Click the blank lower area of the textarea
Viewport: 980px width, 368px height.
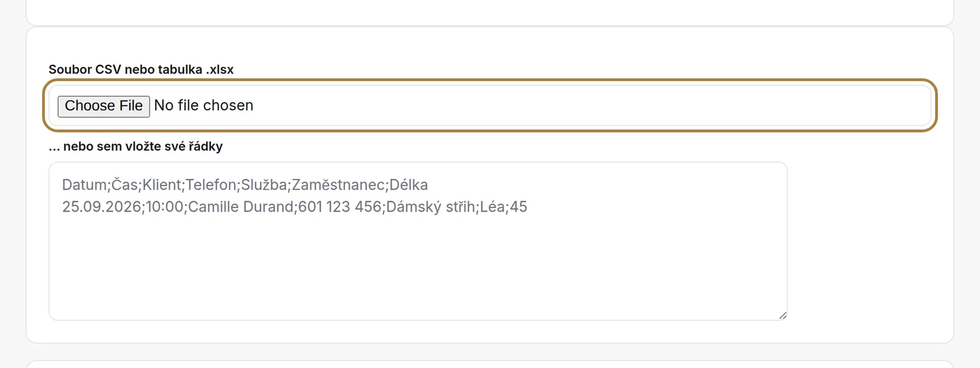point(418,272)
